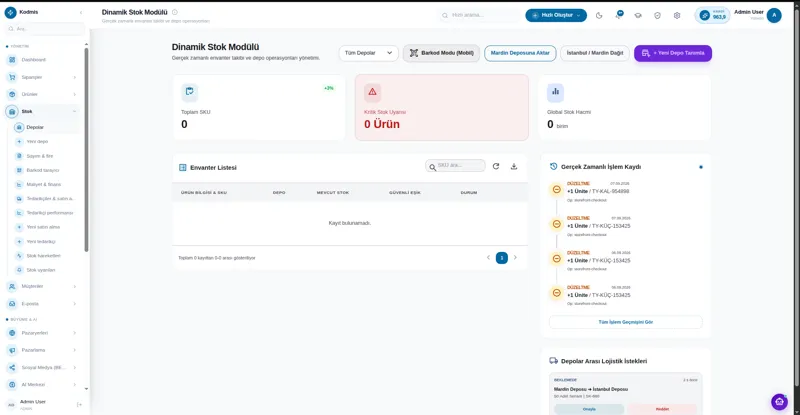Expand the Siparişler menu arrow
The height and width of the screenshot is (415, 800).
pos(74,78)
